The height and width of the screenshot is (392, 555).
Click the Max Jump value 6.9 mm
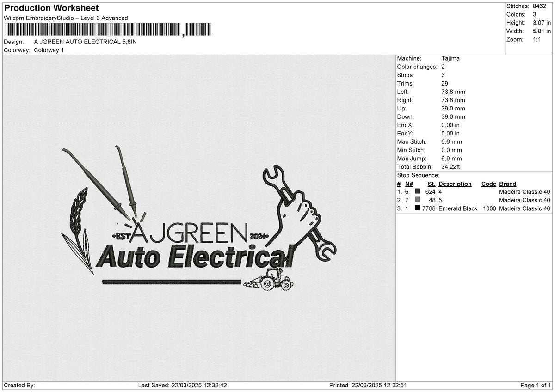(x=451, y=158)
